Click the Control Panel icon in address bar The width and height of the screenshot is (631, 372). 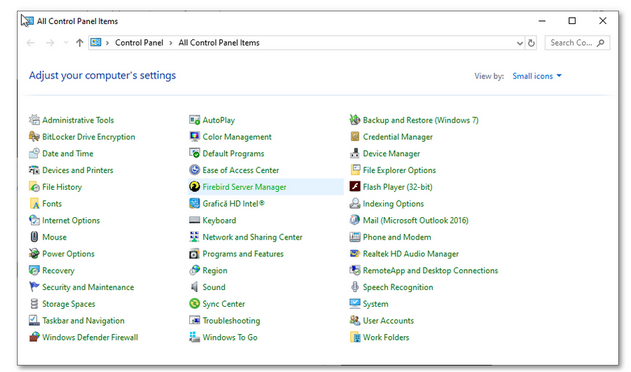[x=96, y=42]
